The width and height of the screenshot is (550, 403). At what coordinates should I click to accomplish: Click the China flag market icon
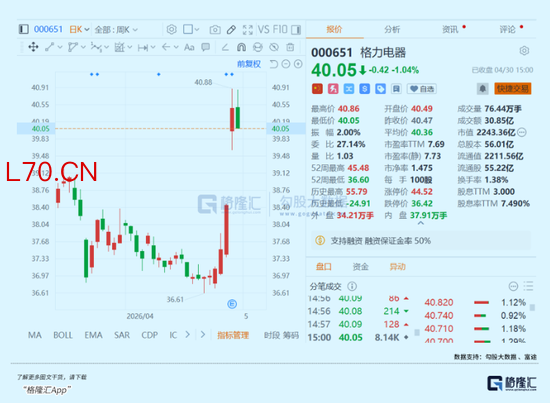click(x=317, y=89)
